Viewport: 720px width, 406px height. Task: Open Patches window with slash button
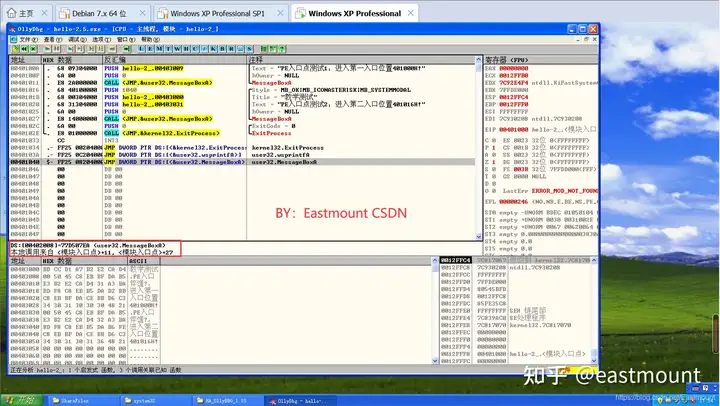click(x=204, y=49)
